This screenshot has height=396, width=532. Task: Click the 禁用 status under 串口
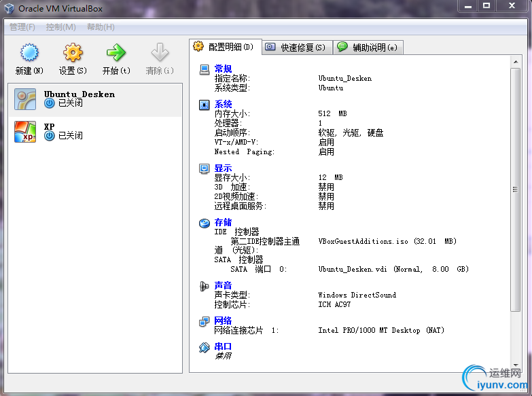click(223, 356)
